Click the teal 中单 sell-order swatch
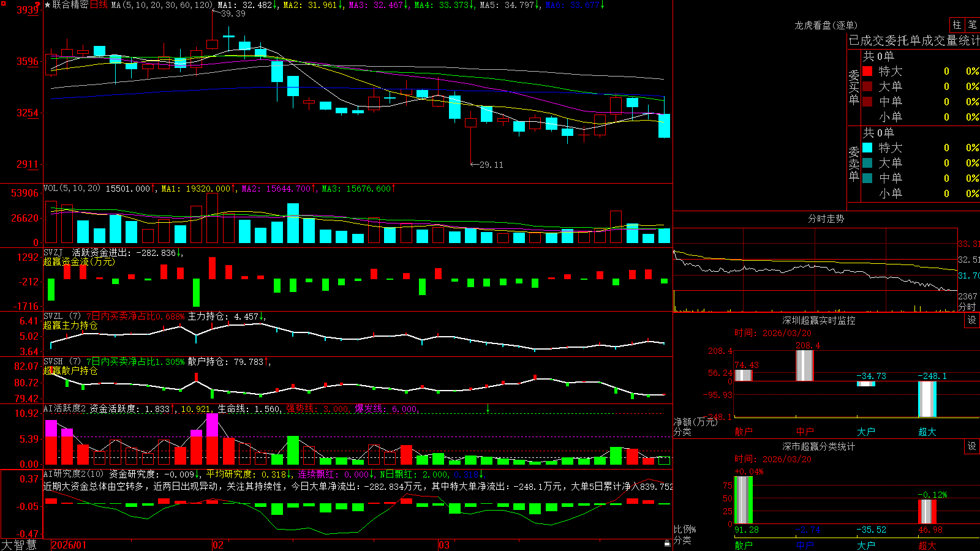This screenshot has width=980, height=551. [867, 178]
